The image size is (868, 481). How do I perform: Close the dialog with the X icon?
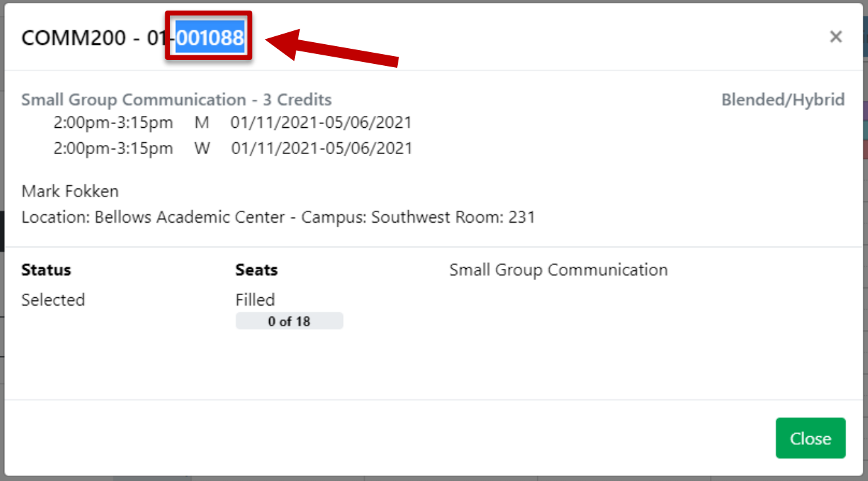(836, 37)
